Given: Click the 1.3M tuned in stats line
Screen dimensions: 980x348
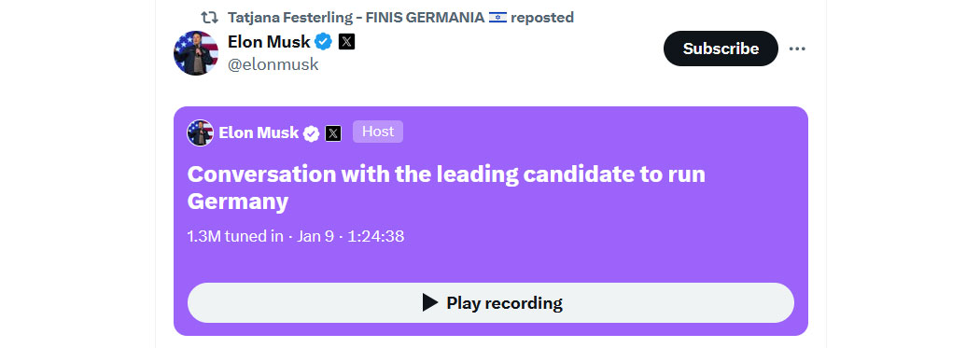Looking at the screenshot, I should 296,237.
